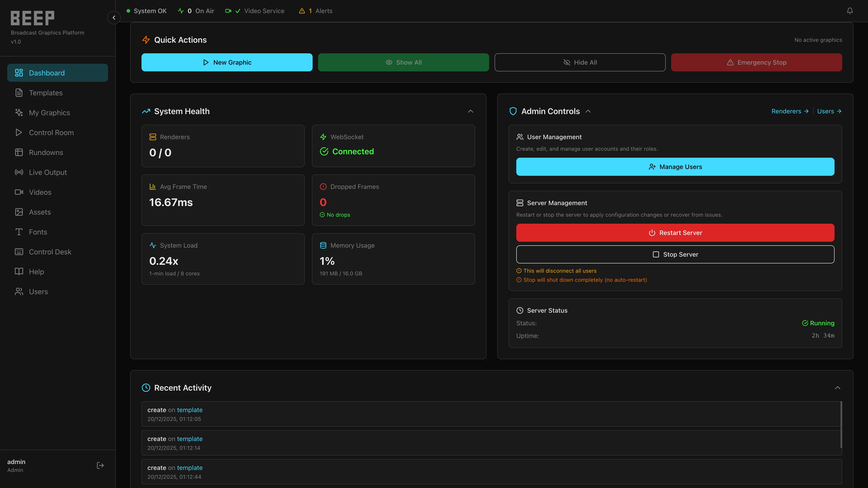Open the Fonts page
Viewport: 868px width, 488px height.
[58, 232]
